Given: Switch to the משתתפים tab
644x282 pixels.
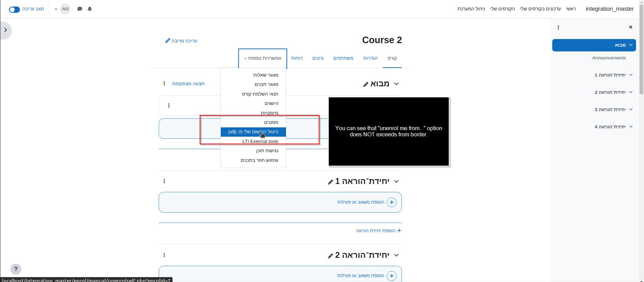Looking at the screenshot, I should click(343, 58).
